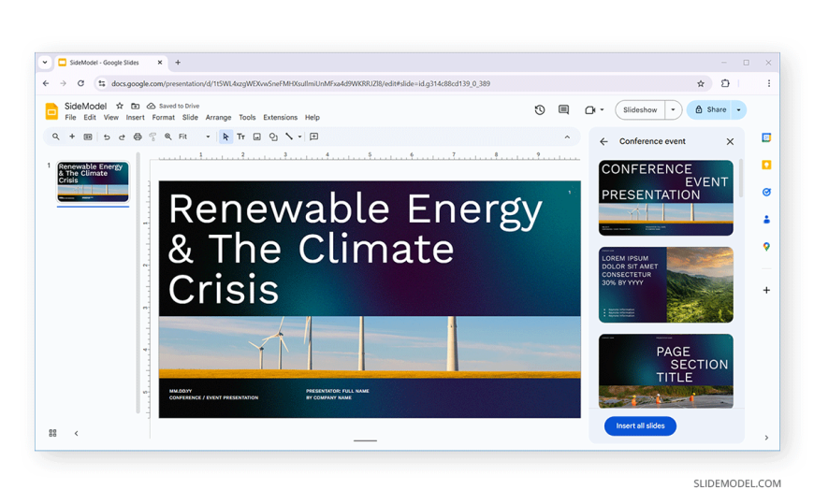
Task: Open Share options dropdown arrow
Action: click(x=739, y=110)
